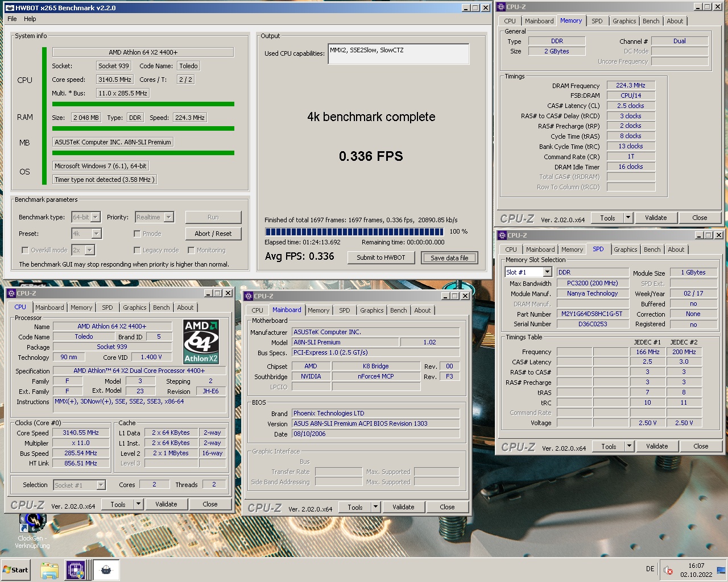This screenshot has width=728, height=582.
Task: Open the Help menu in HWBOT
Action: [x=30, y=19]
